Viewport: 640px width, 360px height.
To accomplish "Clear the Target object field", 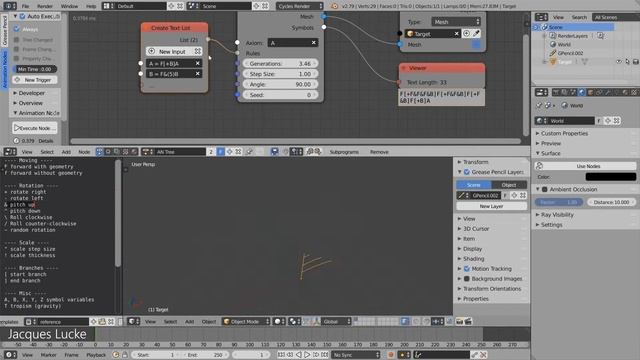I will pyautogui.click(x=456, y=33).
